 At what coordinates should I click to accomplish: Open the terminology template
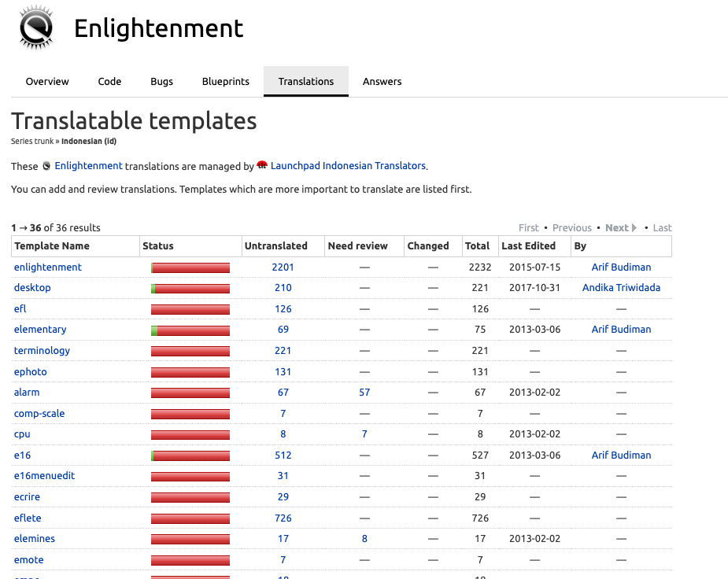coord(42,351)
